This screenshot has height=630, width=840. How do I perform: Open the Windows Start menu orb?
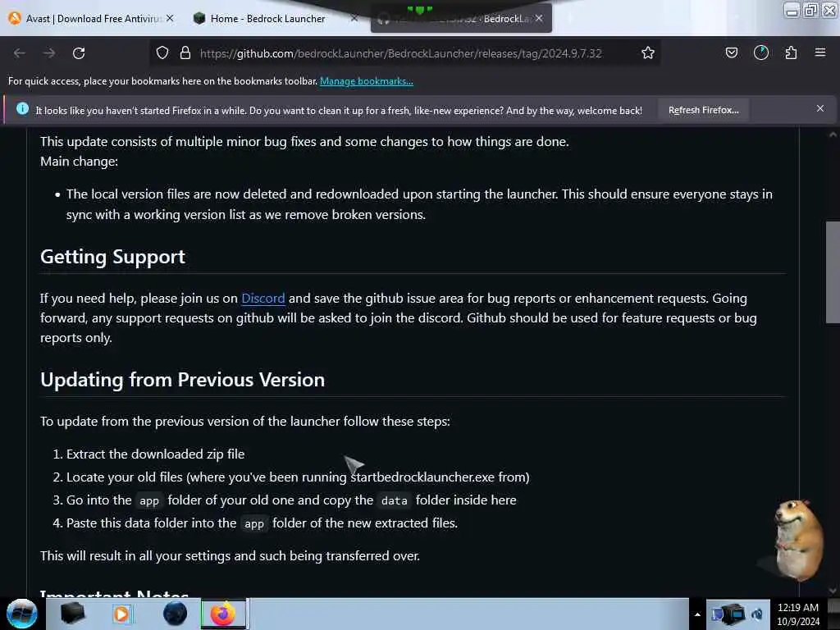click(x=22, y=614)
